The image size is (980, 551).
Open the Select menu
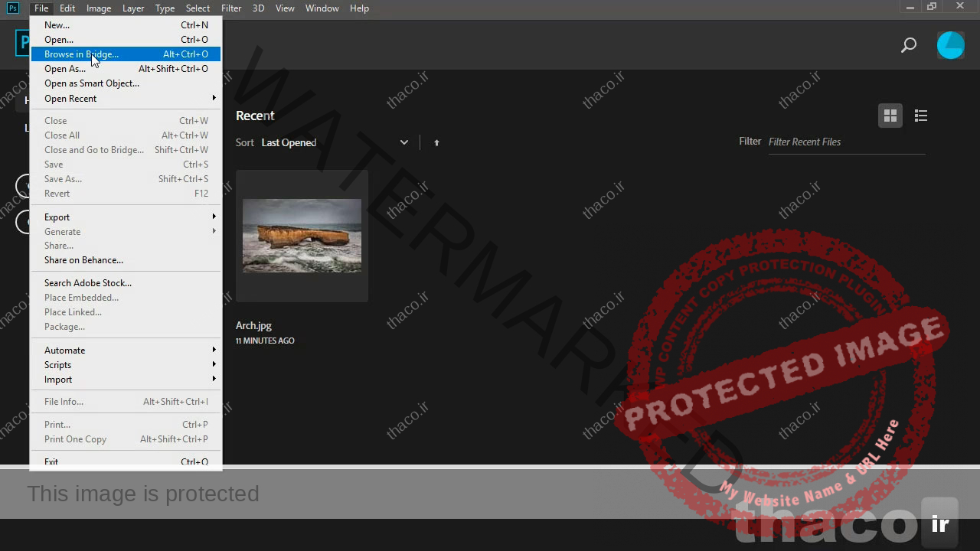pos(198,8)
